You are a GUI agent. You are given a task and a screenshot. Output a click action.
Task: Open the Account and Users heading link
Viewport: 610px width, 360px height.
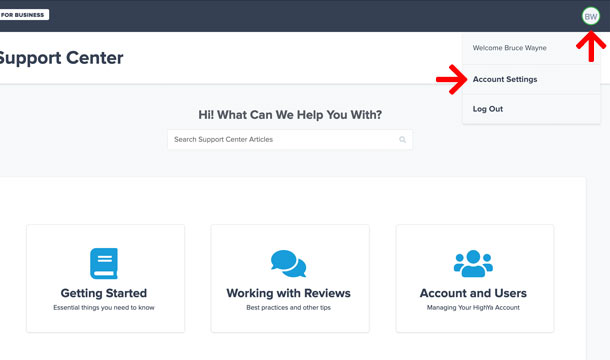tap(473, 293)
